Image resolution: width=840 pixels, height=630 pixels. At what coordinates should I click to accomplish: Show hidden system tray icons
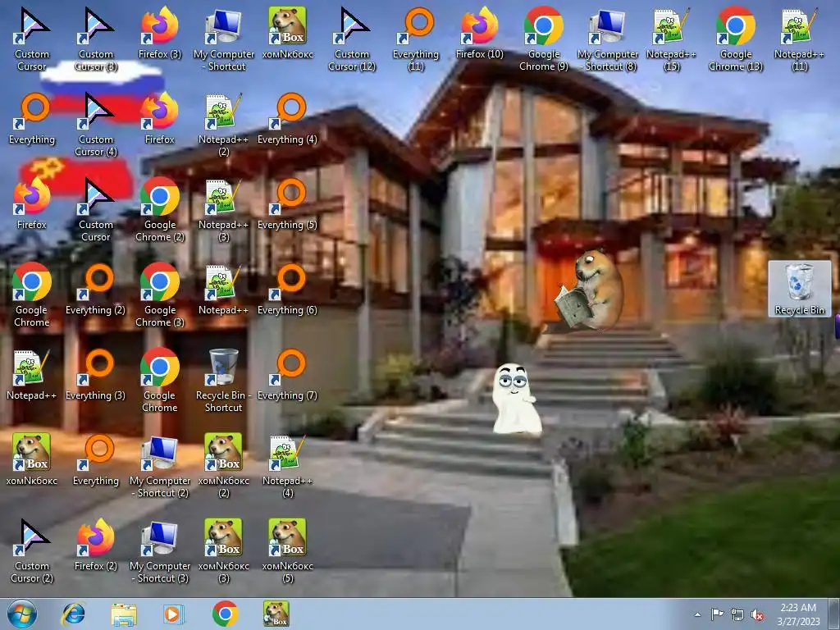(x=697, y=614)
